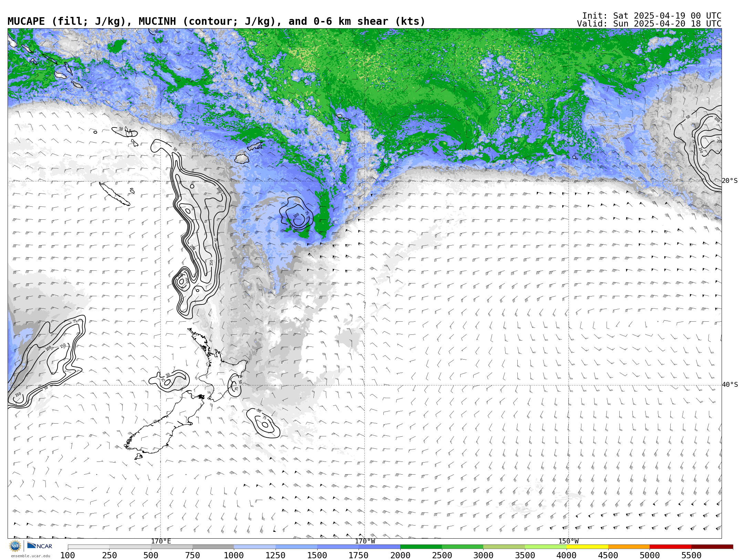Click the 5000 colorbar tick label
744x560 pixels.
[650, 556]
